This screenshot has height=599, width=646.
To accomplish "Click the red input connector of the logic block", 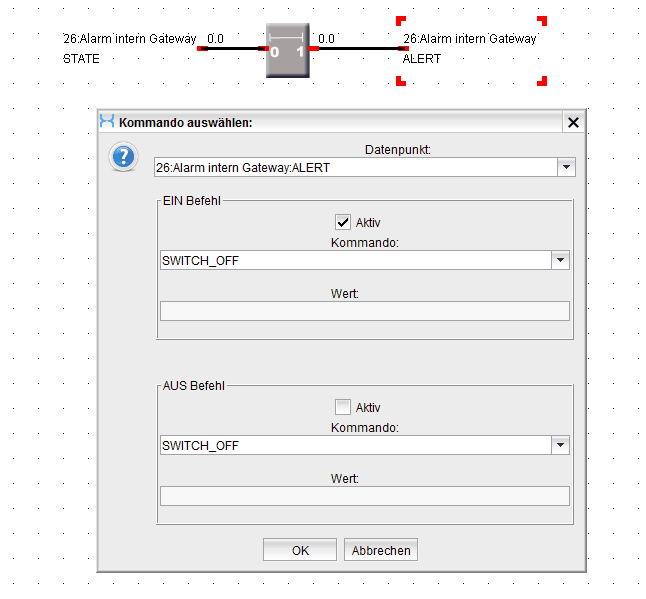I will pos(262,48).
